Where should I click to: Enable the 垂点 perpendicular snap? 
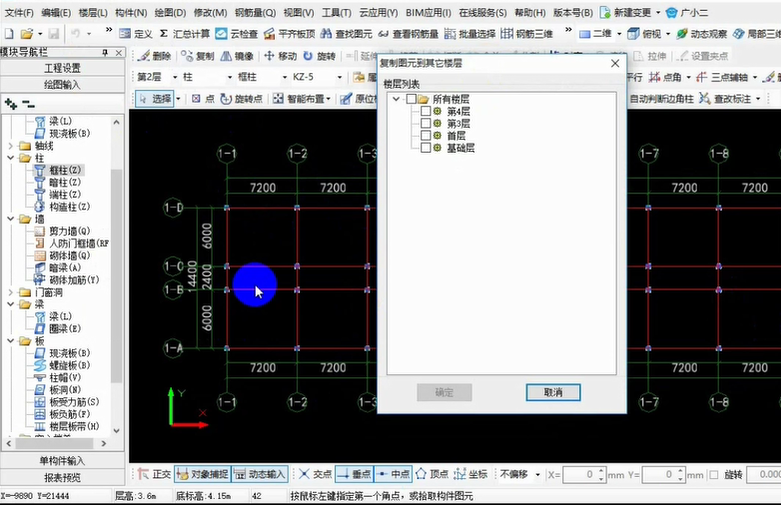click(x=354, y=474)
